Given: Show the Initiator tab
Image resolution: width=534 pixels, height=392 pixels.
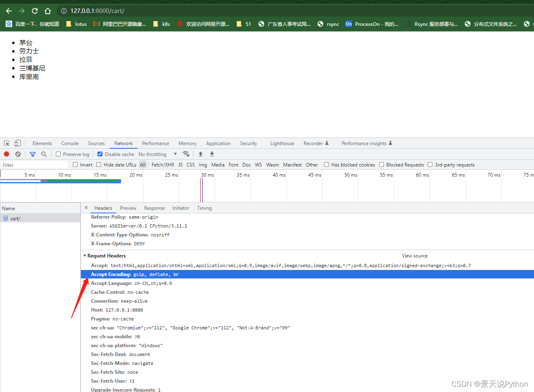Looking at the screenshot, I should point(181,208).
